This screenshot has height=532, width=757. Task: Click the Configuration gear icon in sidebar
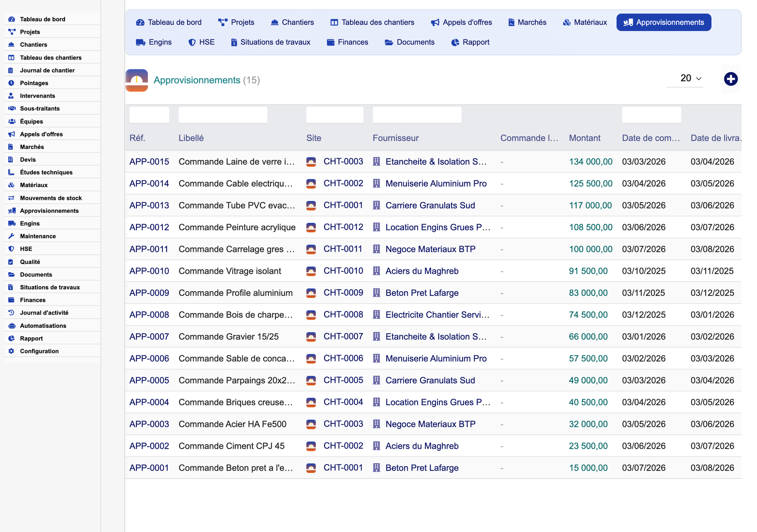[11, 351]
